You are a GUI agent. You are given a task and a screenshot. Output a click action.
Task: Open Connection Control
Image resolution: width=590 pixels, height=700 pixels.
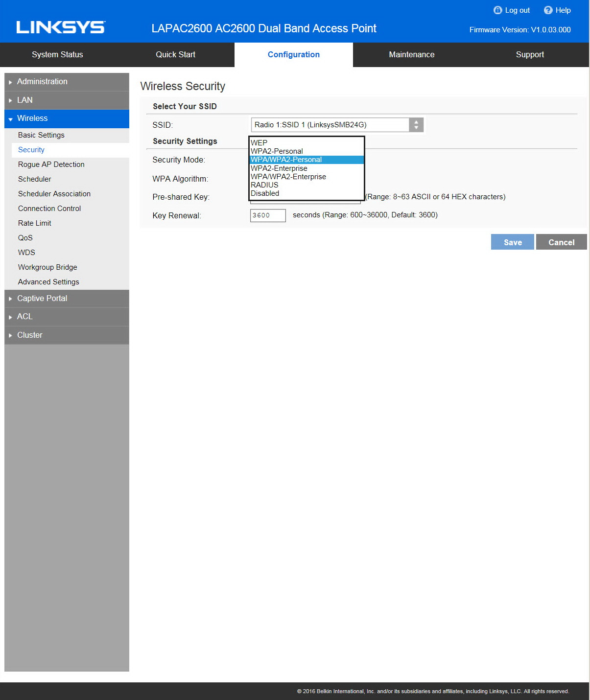[49, 209]
